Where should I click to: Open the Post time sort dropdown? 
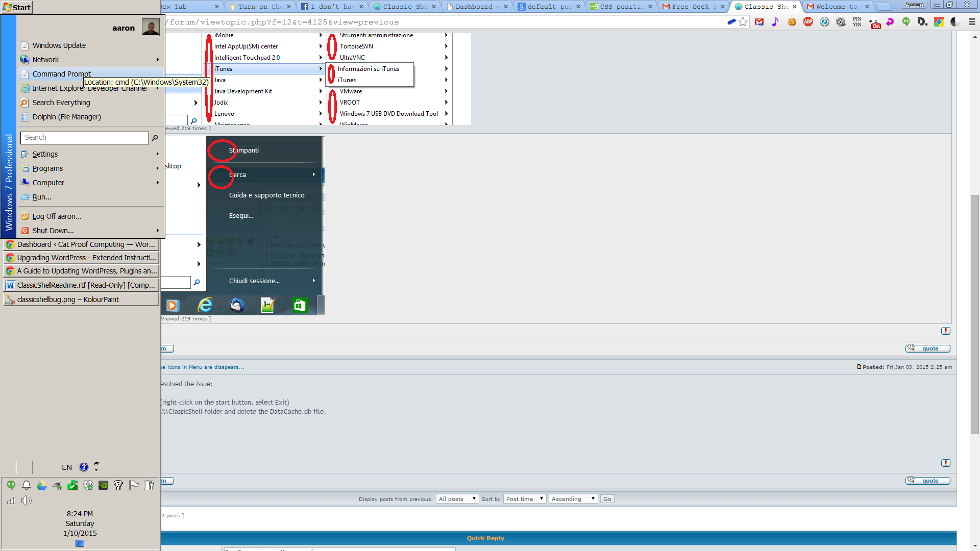pos(525,499)
